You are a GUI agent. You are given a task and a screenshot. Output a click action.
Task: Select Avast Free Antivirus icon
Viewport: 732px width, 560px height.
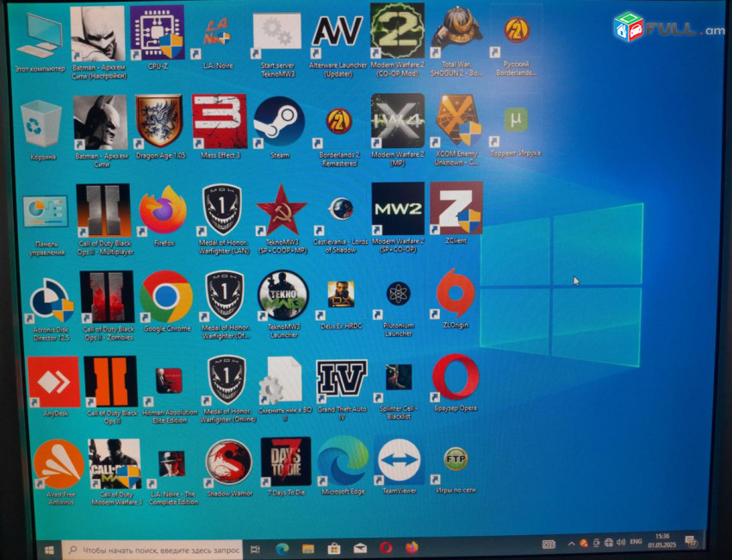tap(59, 464)
